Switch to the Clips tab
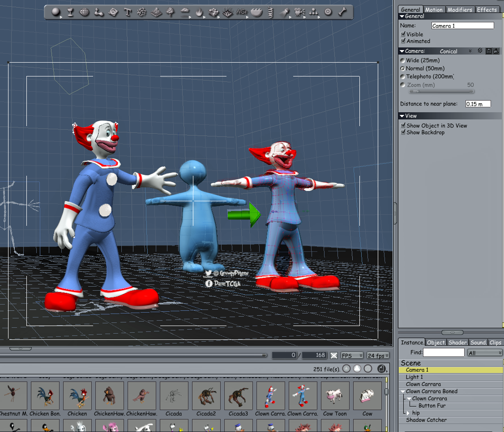The image size is (504, 432). coord(495,343)
